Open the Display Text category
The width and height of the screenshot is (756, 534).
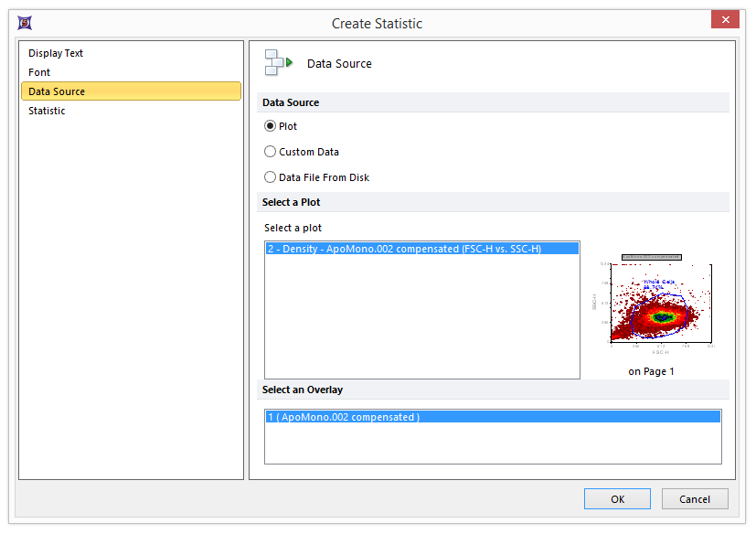tap(56, 53)
